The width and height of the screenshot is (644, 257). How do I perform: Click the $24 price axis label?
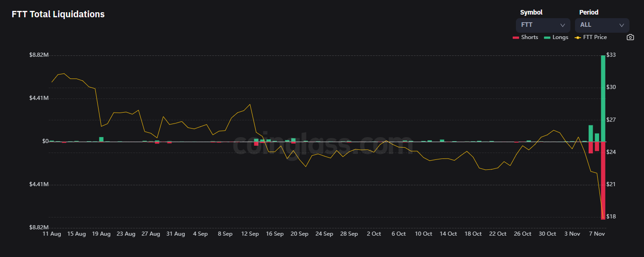click(x=611, y=152)
